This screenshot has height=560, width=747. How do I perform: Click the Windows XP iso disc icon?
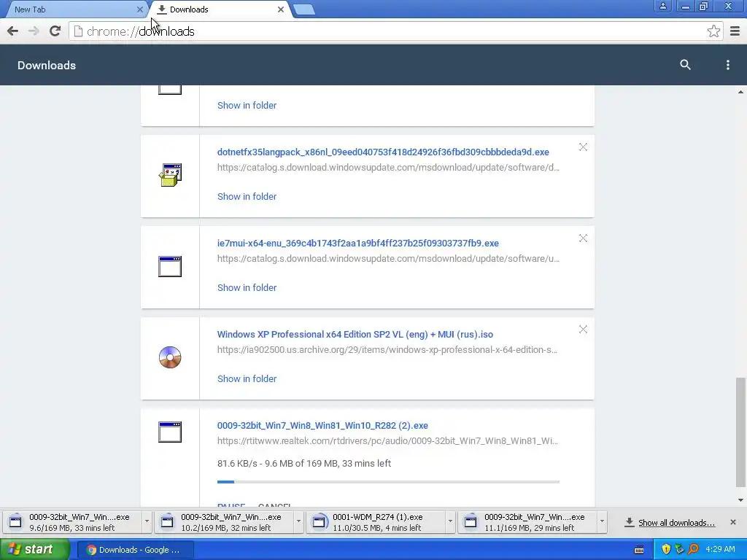(x=170, y=357)
